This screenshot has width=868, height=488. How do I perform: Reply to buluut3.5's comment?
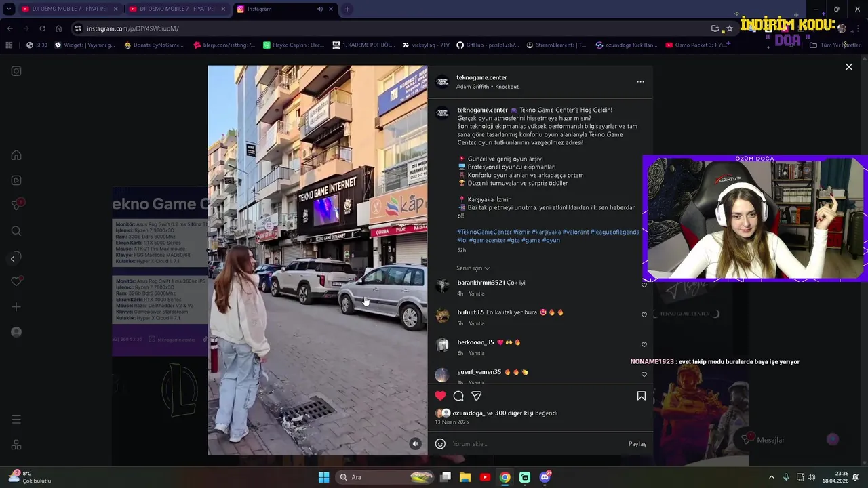pos(477,323)
